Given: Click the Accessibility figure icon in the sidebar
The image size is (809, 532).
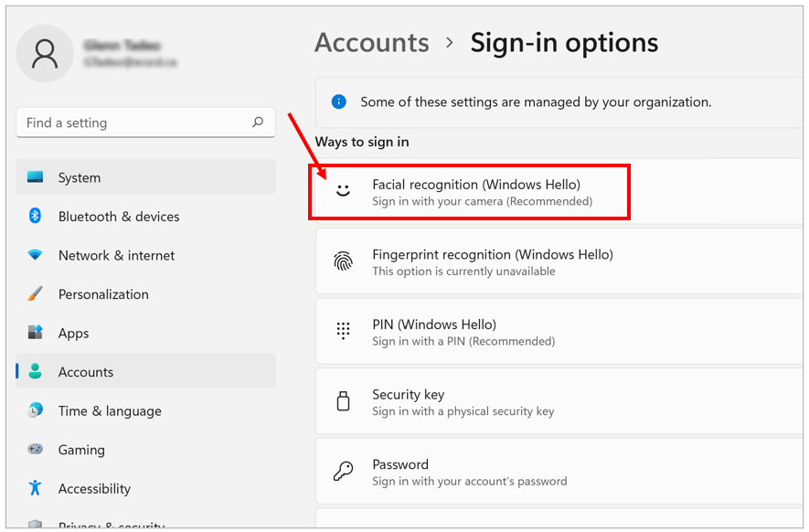Looking at the screenshot, I should (35, 487).
